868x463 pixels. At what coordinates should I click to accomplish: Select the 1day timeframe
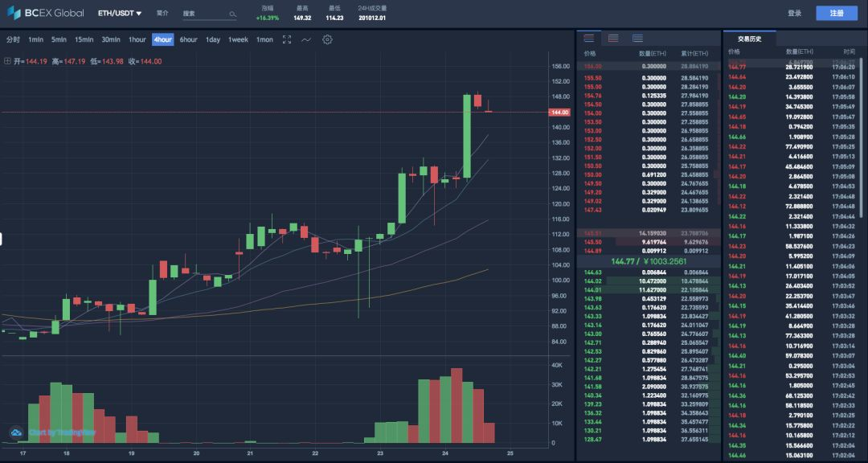(x=212, y=39)
